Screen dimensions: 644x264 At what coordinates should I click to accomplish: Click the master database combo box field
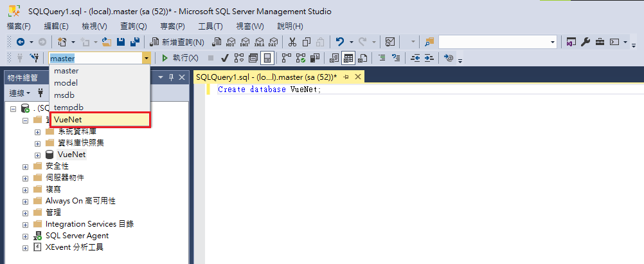[96, 59]
